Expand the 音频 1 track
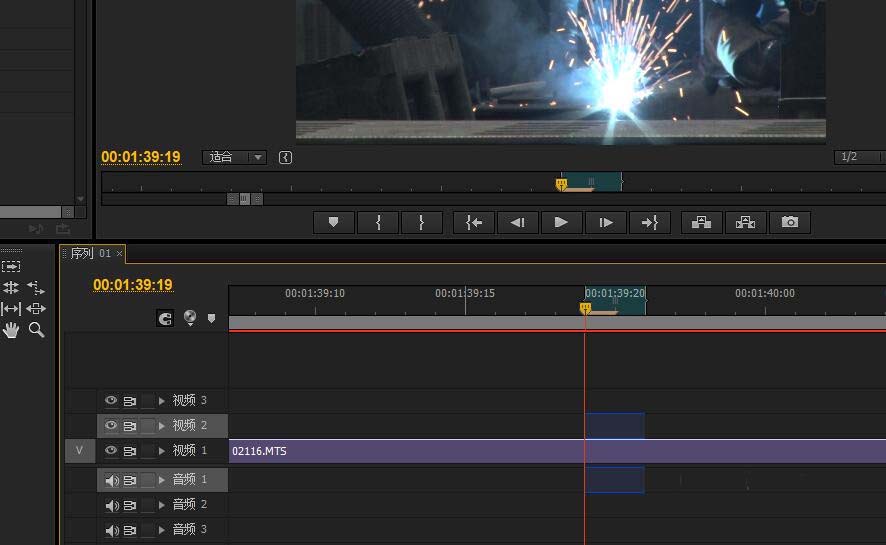 pos(162,480)
